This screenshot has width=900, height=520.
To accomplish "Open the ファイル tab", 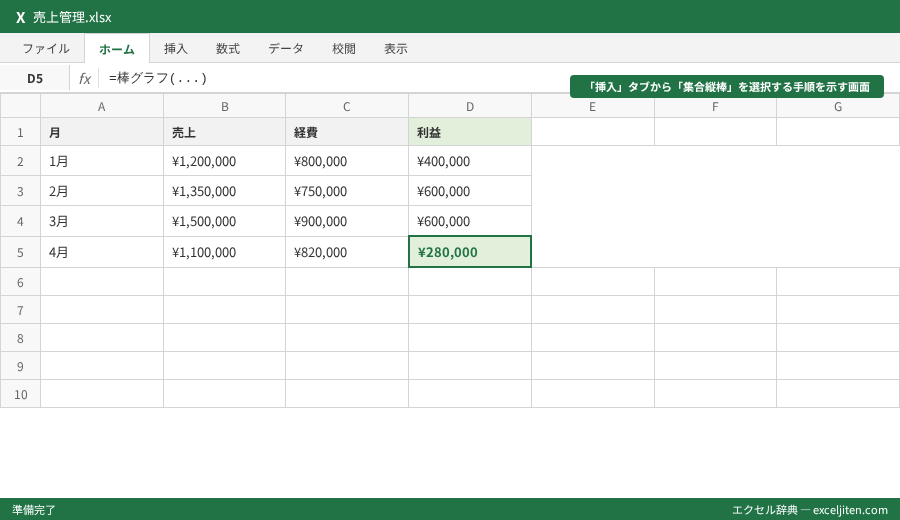I will point(46,49).
